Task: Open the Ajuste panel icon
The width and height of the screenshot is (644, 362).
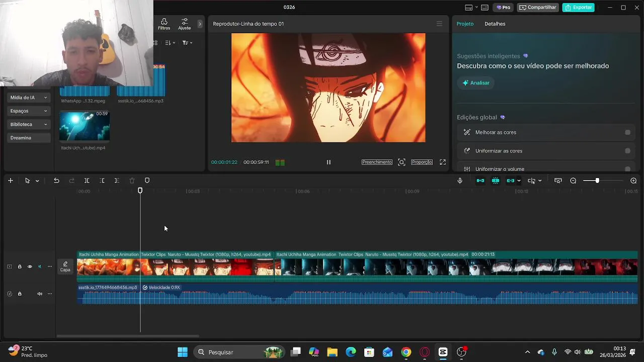Action: point(185,24)
